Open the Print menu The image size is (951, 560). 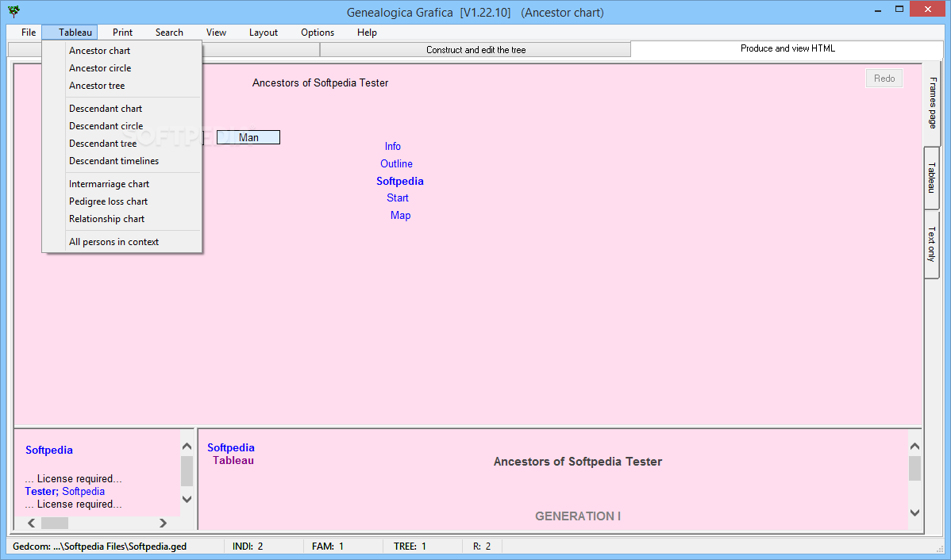[x=122, y=33]
